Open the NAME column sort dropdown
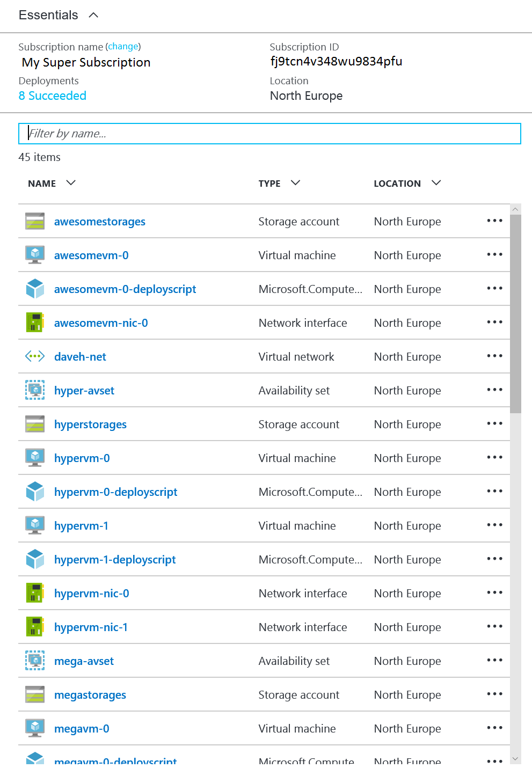The image size is (532, 776). coord(71,183)
